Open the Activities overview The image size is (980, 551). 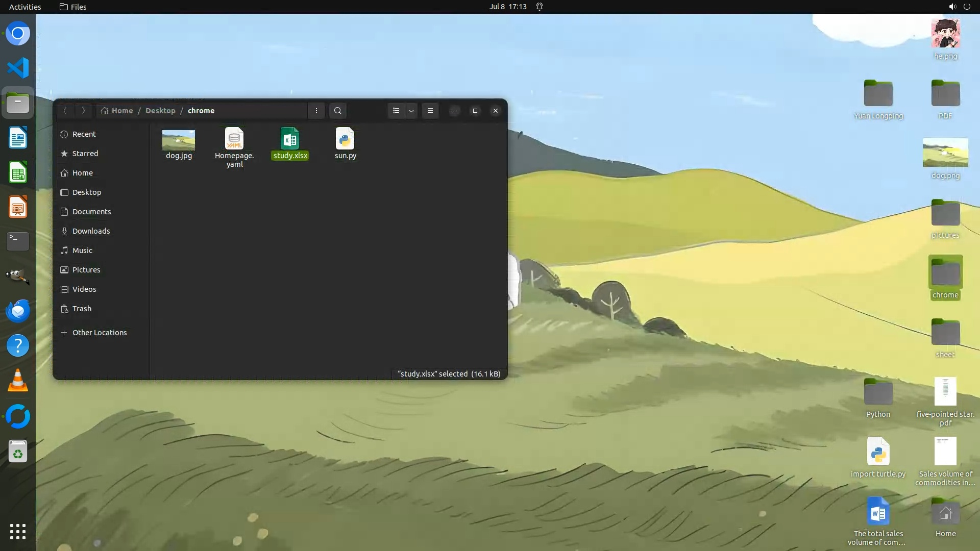tap(25, 7)
